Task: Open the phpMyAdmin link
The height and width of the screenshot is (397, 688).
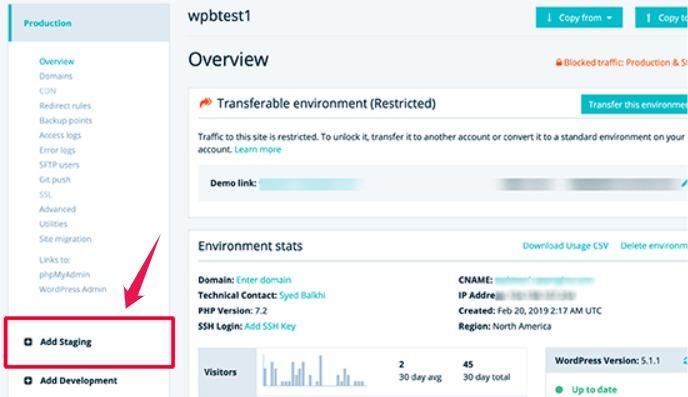Action: point(64,275)
